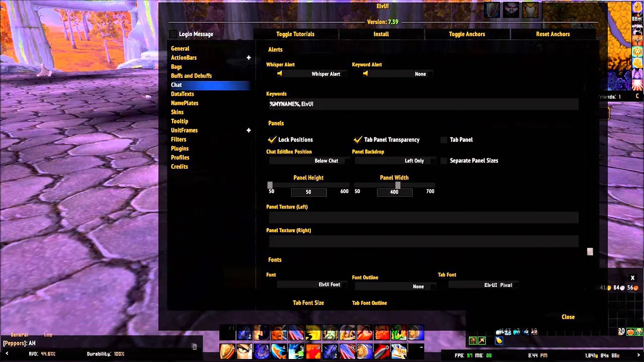Click Toggle Tutorials button

295,34
